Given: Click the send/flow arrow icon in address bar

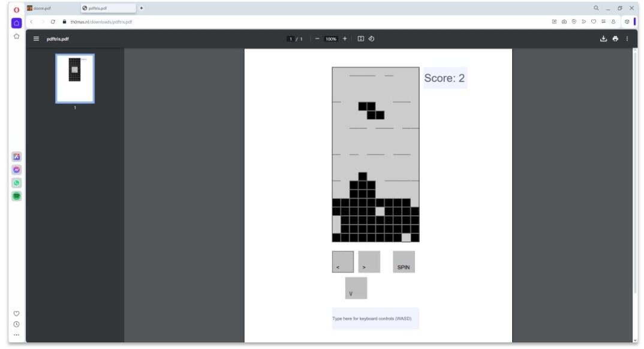Looking at the screenshot, I should (x=583, y=22).
